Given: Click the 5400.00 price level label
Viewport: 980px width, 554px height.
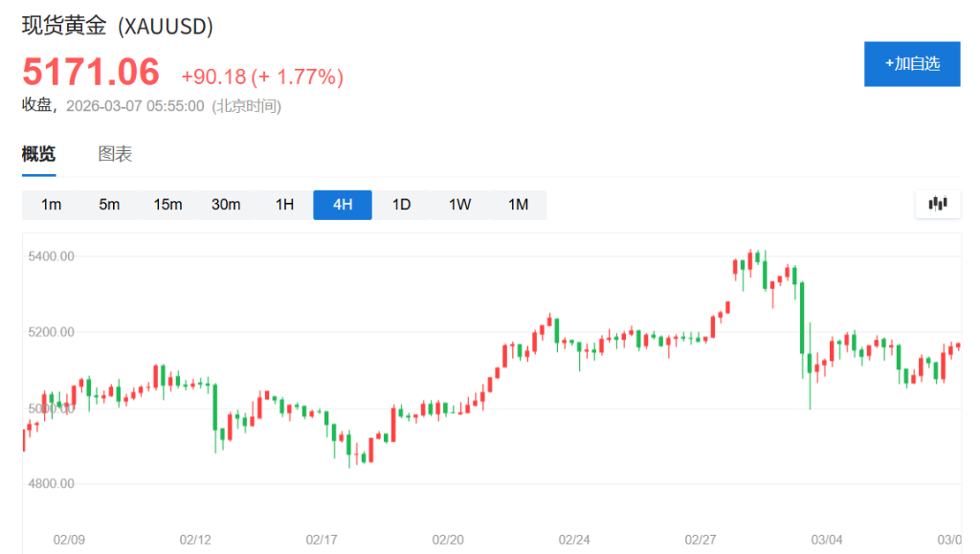Looking at the screenshot, I should [52, 256].
